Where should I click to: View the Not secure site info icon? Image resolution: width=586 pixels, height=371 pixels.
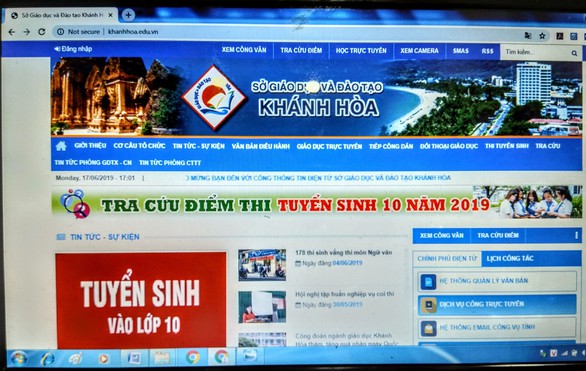click(x=60, y=32)
